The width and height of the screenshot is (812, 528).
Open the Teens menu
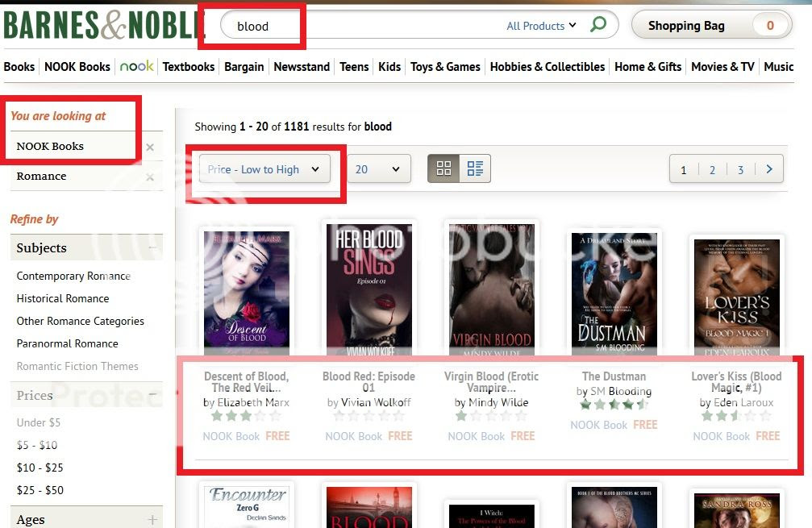tap(354, 67)
